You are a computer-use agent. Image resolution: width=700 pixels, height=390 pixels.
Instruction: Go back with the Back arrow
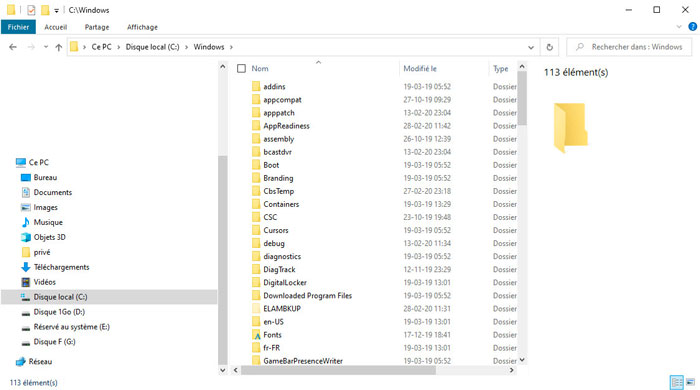pyautogui.click(x=13, y=47)
